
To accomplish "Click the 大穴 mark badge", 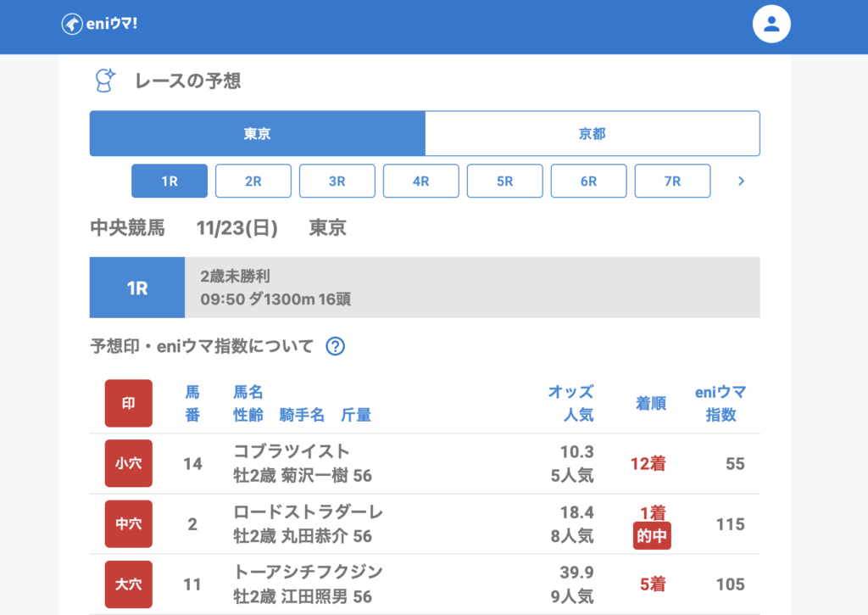I will point(128,584).
